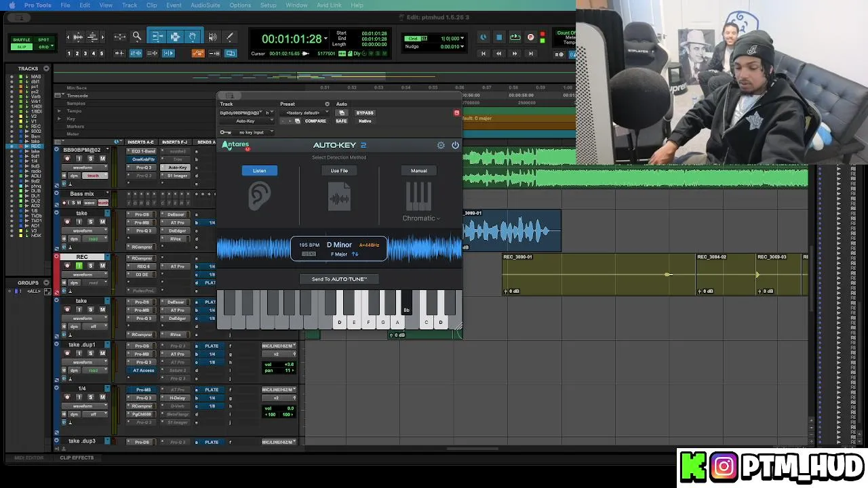The height and width of the screenshot is (488, 868).
Task: Select the Pencil tool
Action: point(229,37)
